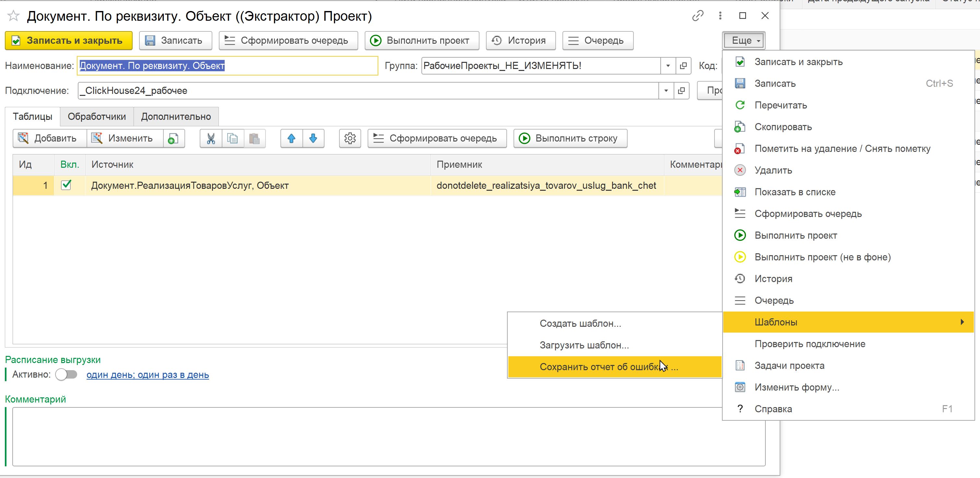Viewport: 980px width, 478px height.
Task: Toggle the Активно schedule switch
Action: pyautogui.click(x=66, y=375)
